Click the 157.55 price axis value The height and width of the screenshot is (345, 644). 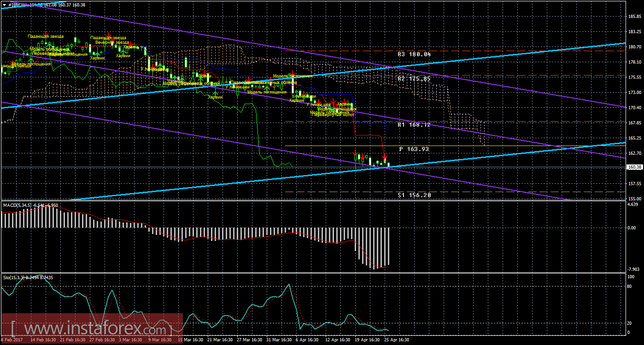click(x=635, y=183)
